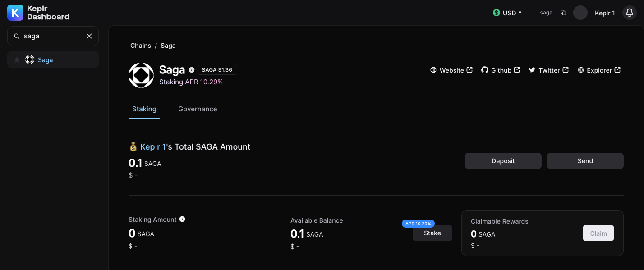Open the Saga Github link
The image size is (644, 270).
[501, 70]
